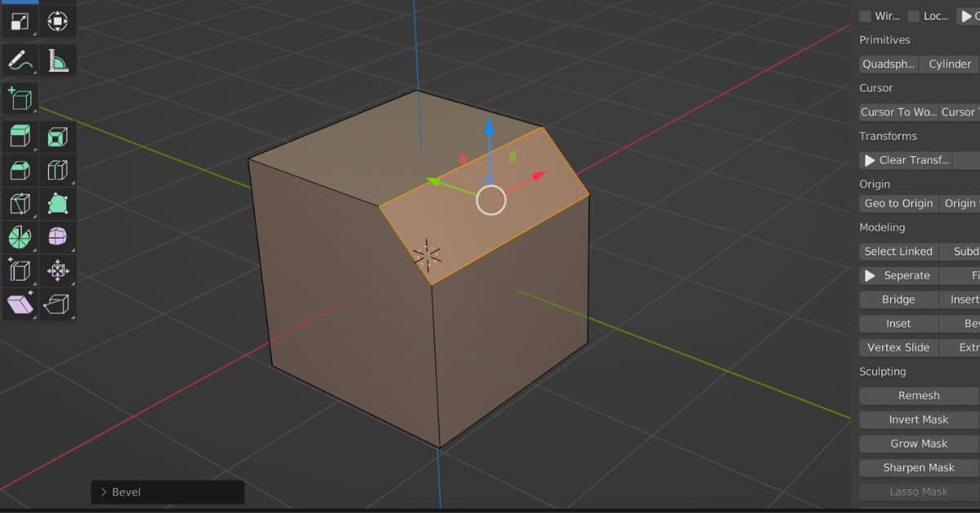Screen dimensions: 980x513
Task: Click the Transforms section label
Action: (888, 136)
